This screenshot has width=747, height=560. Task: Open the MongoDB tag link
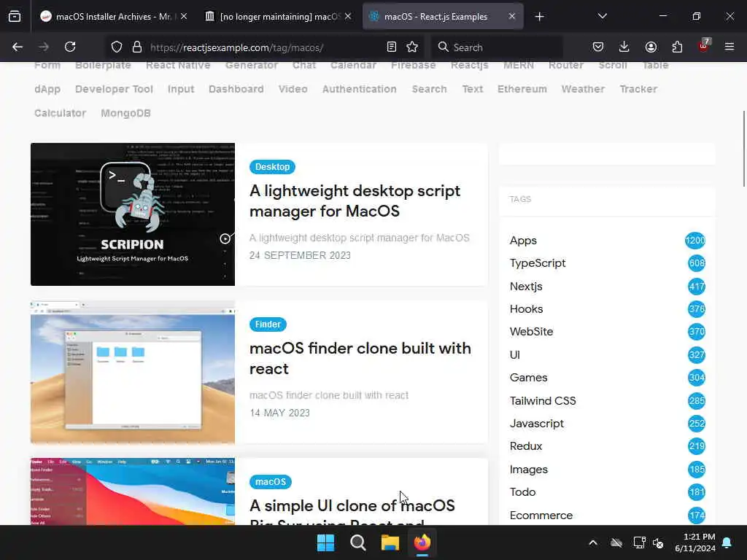[x=125, y=113]
